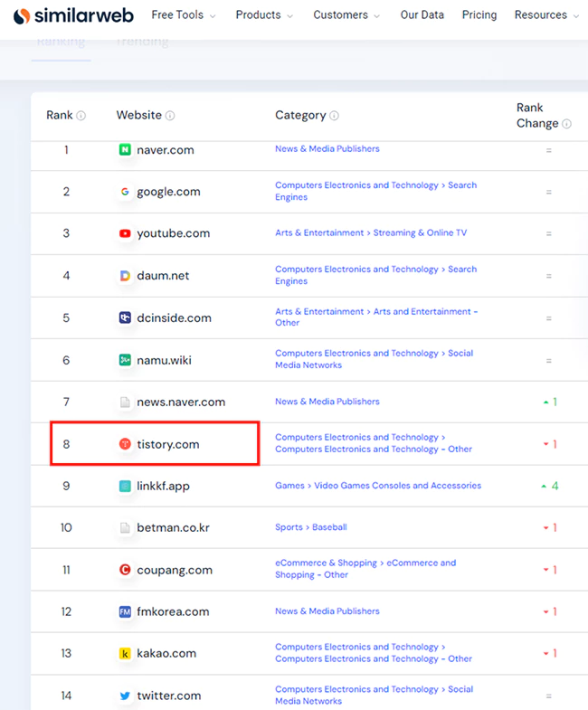Switch to the Trending tab
The width and height of the screenshot is (588, 710).
click(143, 43)
